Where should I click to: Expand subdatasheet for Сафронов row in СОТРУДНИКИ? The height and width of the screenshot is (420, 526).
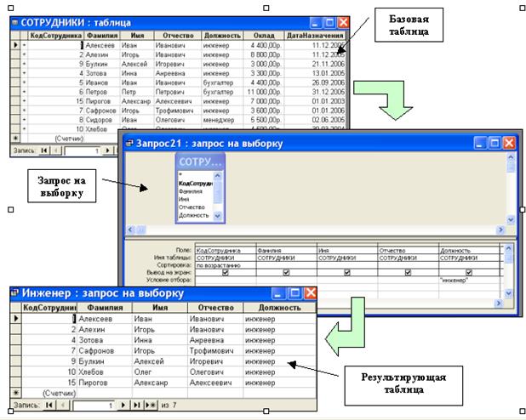[x=24, y=111]
